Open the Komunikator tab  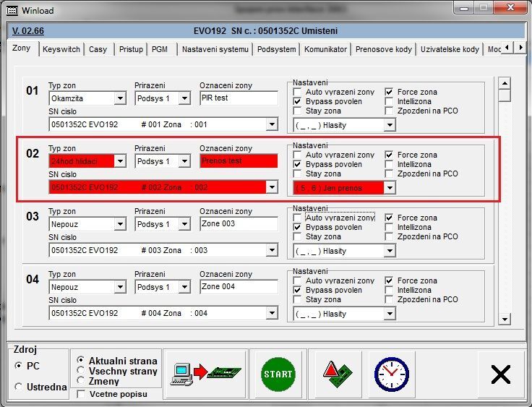[x=325, y=49]
